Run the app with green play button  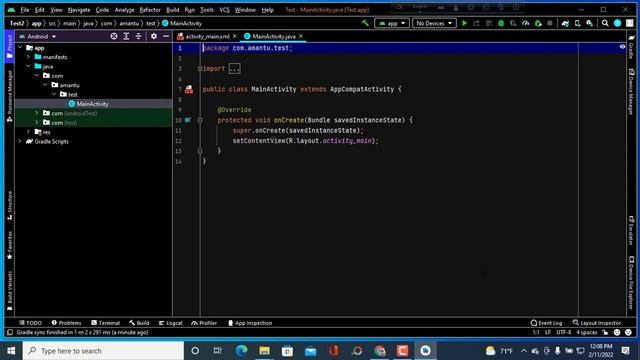(464, 23)
